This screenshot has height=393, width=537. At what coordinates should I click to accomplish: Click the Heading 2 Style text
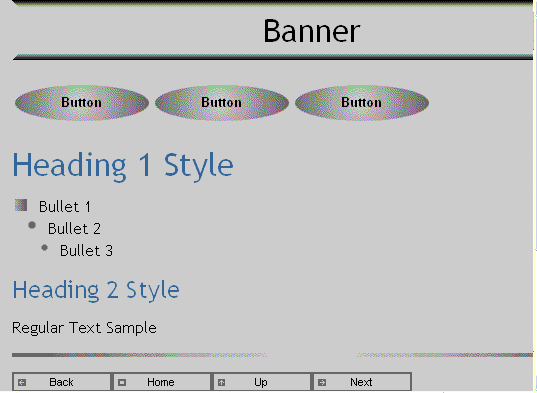(96, 291)
